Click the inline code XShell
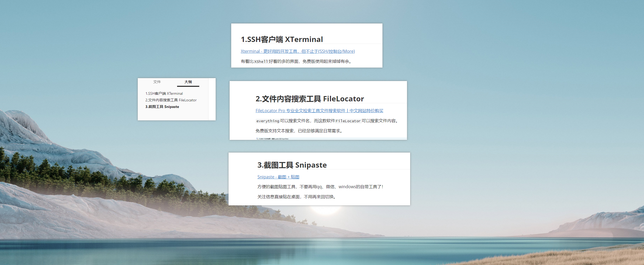Image resolution: width=644 pixels, height=265 pixels. point(261,61)
